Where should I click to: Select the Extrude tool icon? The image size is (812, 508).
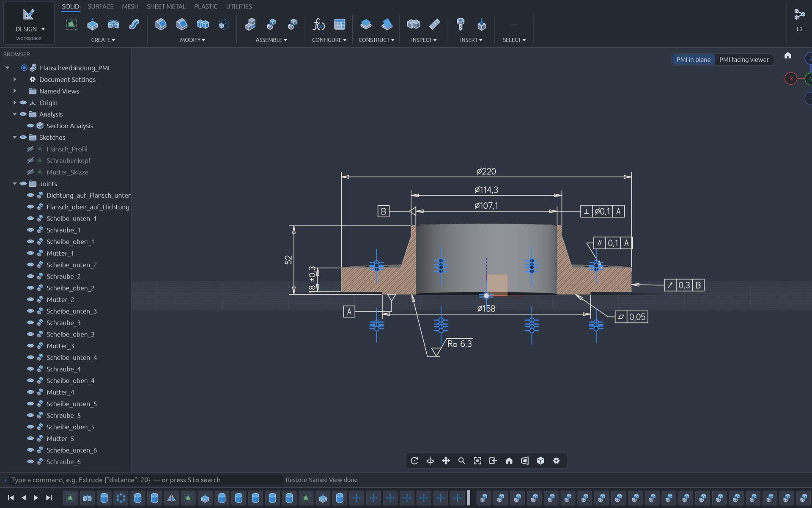pos(92,25)
